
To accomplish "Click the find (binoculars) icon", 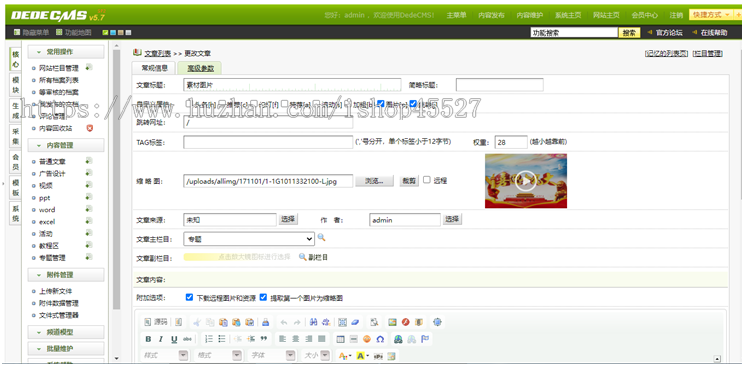I will (x=313, y=322).
